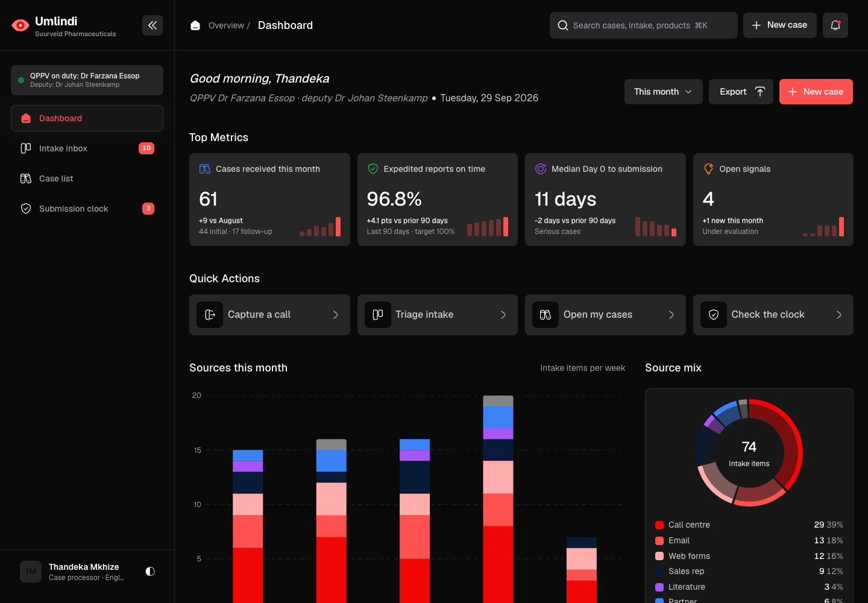The height and width of the screenshot is (603, 868).
Task: Click the Web forms legend row
Action: 749,556
